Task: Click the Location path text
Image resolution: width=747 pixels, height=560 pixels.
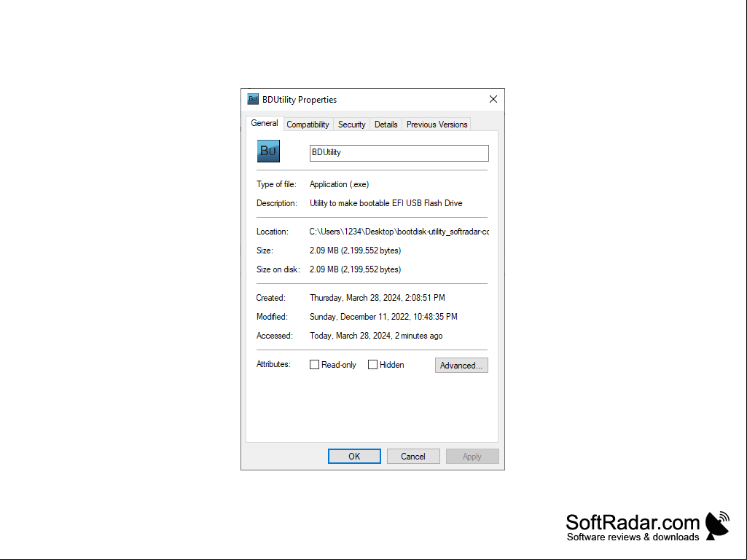Action: [x=399, y=232]
